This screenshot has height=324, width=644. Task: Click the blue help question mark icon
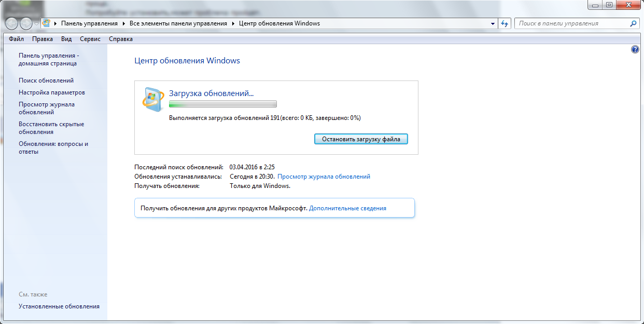point(635,49)
